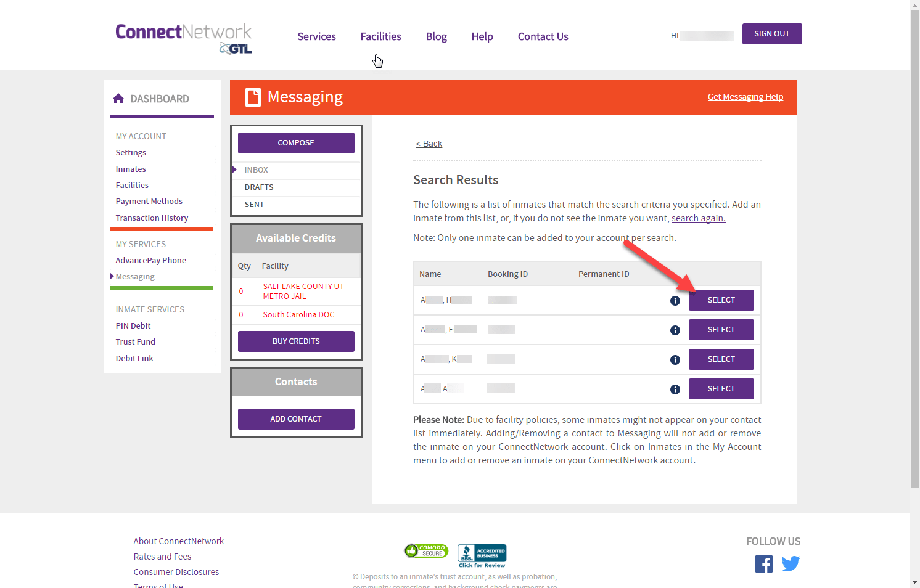Open Get Messaging Help link
Viewport: 920px width, 588px height.
coord(745,97)
